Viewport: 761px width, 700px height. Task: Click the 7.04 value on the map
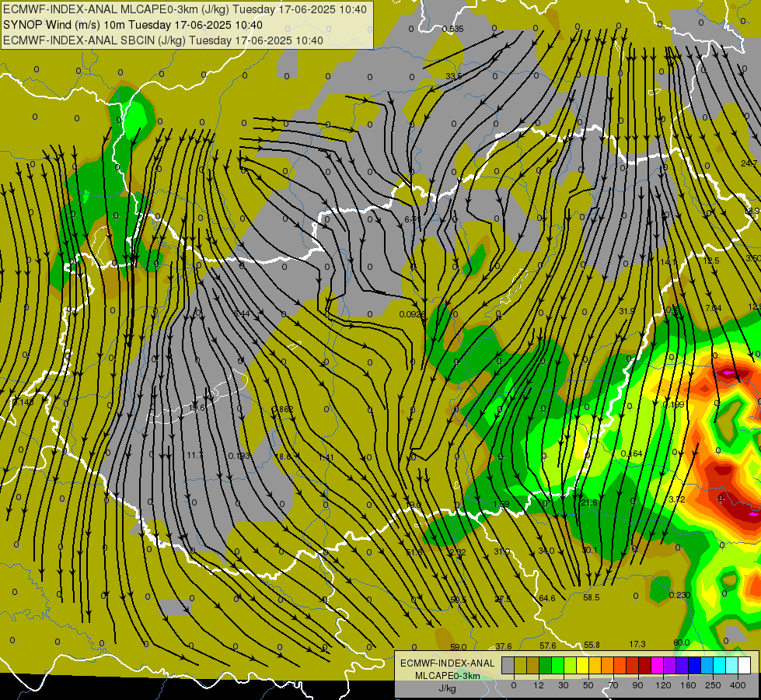pos(714,308)
